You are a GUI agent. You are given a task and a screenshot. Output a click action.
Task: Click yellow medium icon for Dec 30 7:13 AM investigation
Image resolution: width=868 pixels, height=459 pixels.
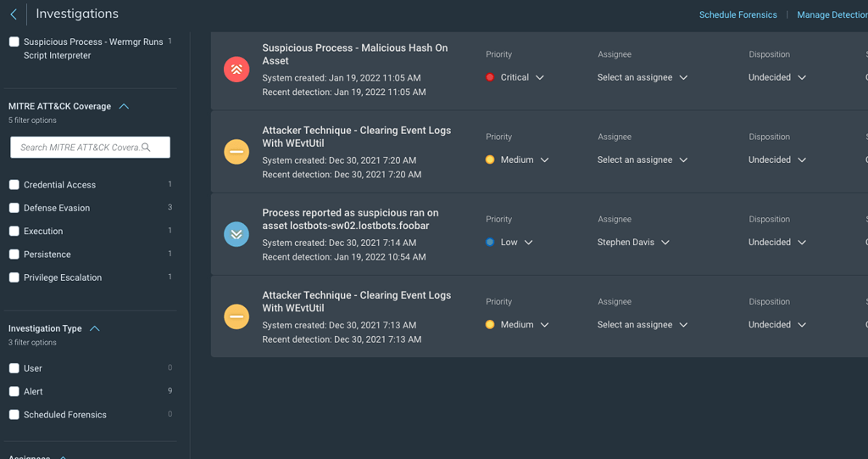point(236,316)
